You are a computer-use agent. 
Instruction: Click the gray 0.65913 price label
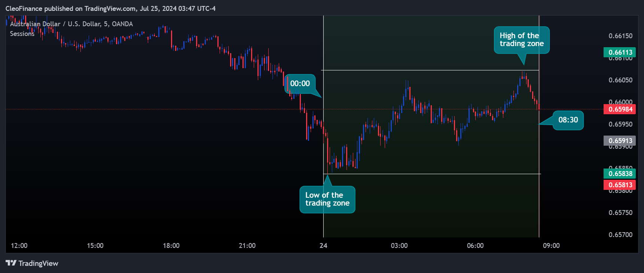click(x=620, y=141)
